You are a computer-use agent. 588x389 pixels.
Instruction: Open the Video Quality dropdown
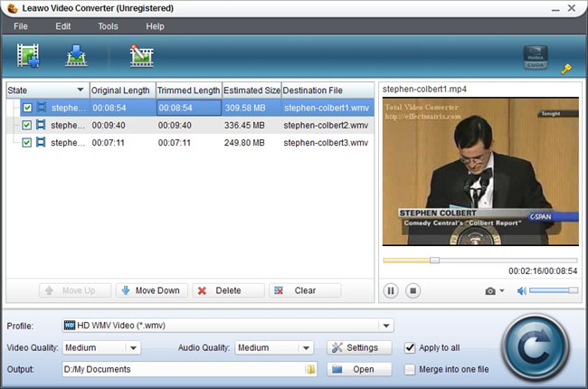pos(133,347)
